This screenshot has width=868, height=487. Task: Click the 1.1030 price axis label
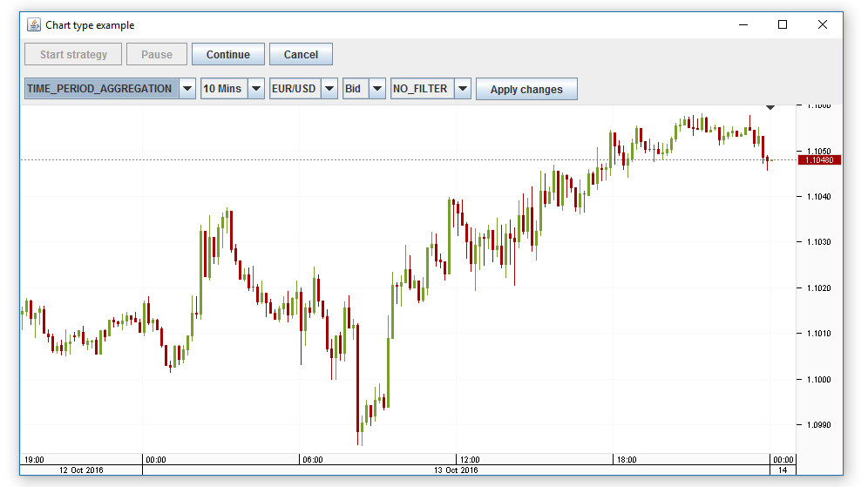[818, 242]
